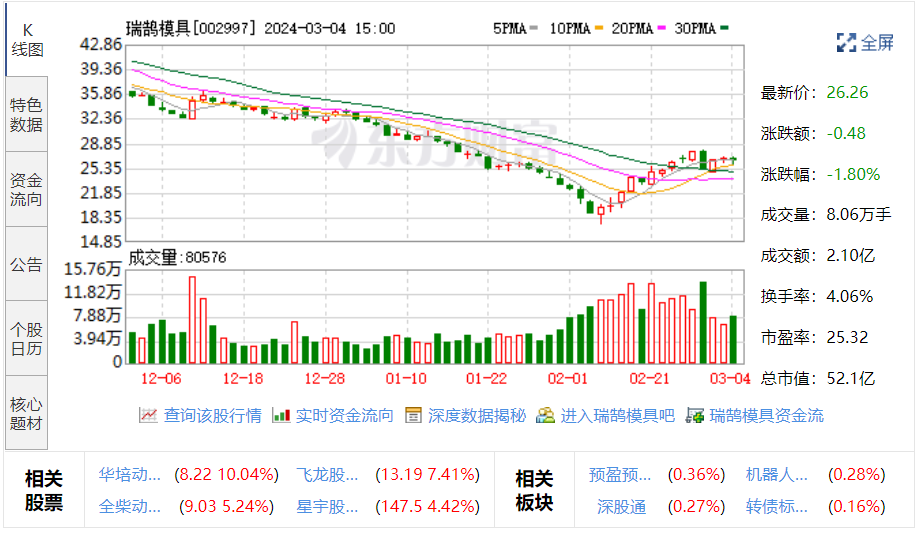
Task: Click the chart title 瑞鹄模具[002997]
Action: pyautogui.click(x=191, y=28)
